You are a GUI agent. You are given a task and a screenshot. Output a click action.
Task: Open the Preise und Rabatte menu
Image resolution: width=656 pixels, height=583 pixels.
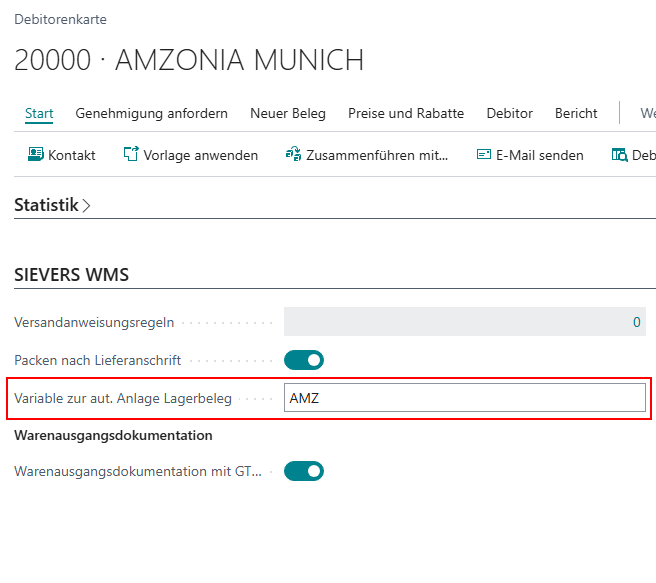(405, 113)
